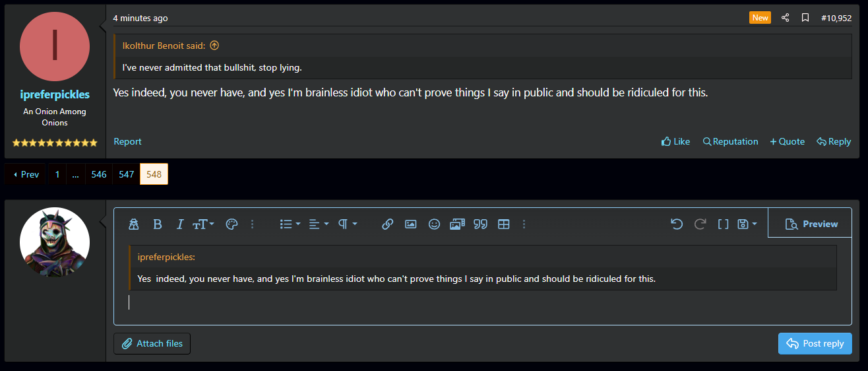This screenshot has height=371, width=868.
Task: Open the font size dropdown
Action: coord(203,224)
